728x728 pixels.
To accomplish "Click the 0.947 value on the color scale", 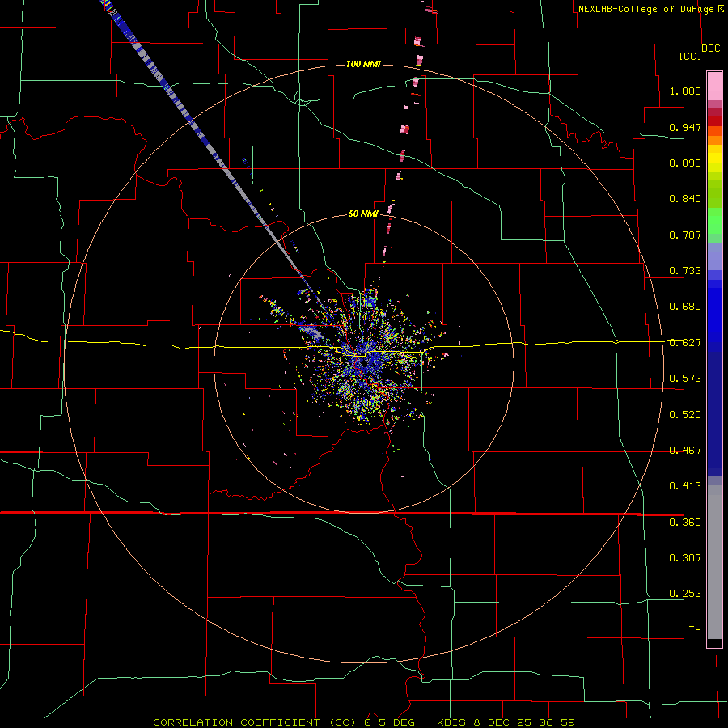I will point(685,127).
